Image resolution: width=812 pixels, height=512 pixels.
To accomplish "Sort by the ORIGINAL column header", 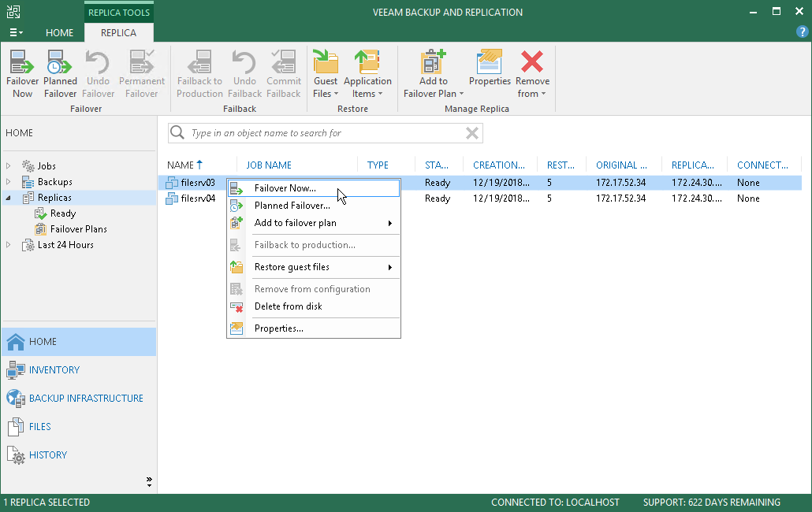I will [x=621, y=165].
